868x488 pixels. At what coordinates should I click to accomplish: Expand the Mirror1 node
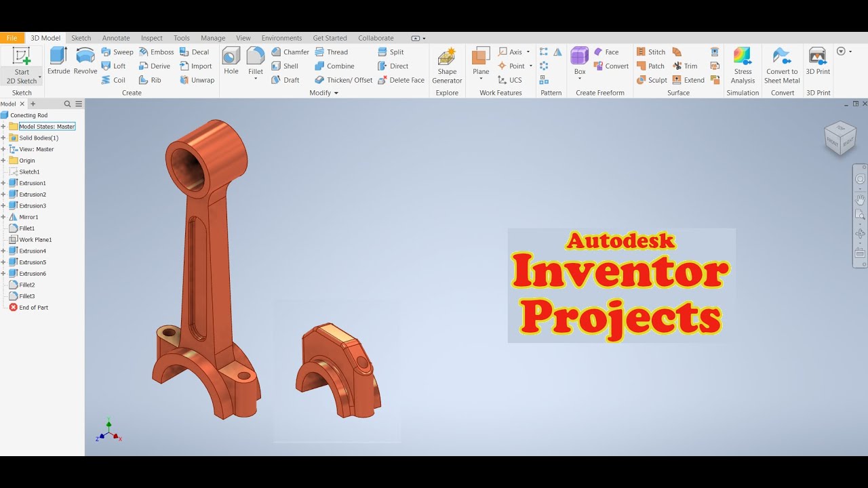pos(3,217)
